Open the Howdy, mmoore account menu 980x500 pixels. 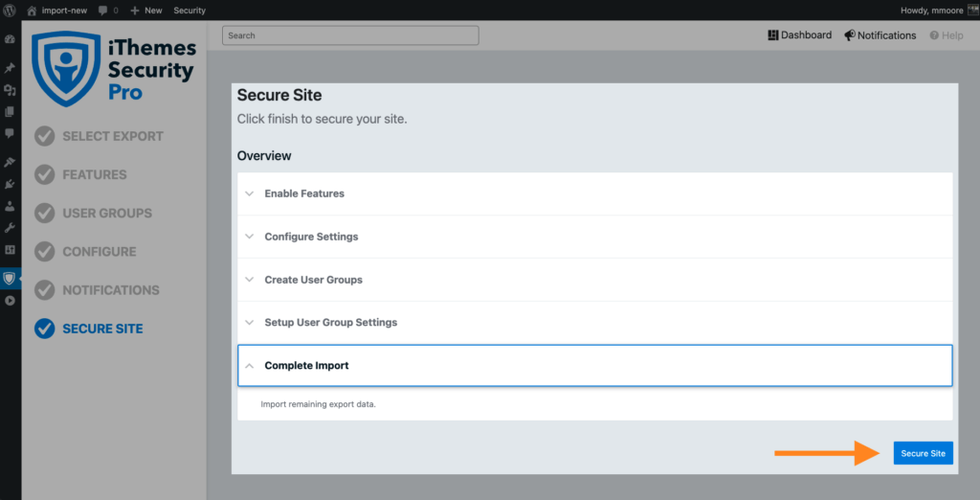coord(931,11)
